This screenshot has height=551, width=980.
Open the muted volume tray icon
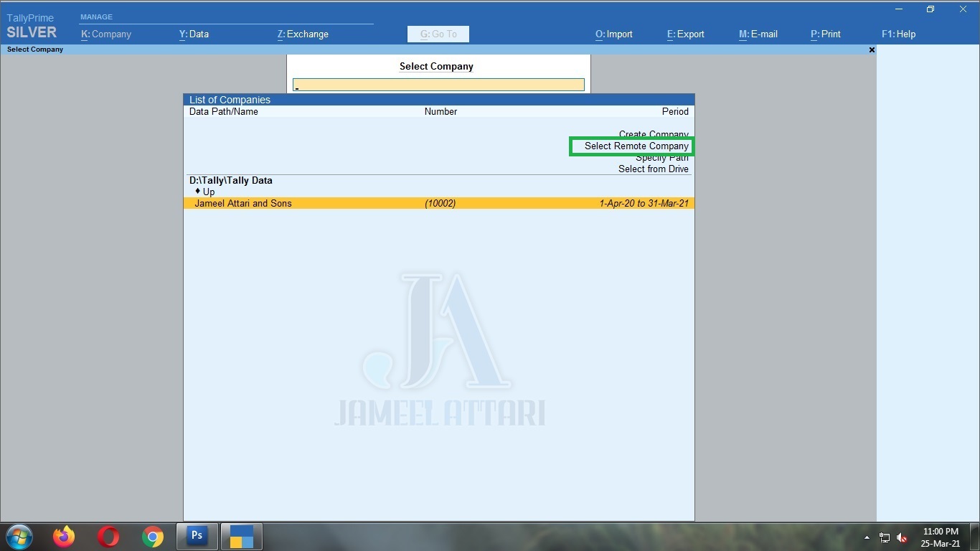903,537
